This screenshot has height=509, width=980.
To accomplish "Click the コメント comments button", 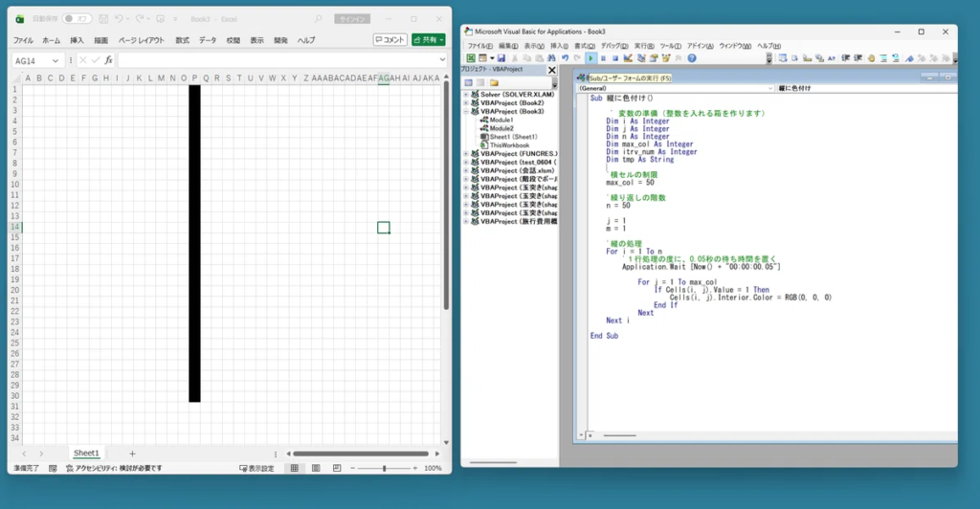I will pos(390,40).
